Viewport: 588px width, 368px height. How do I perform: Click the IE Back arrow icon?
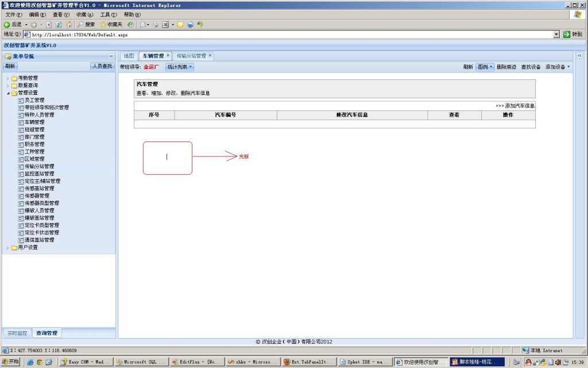7,24
